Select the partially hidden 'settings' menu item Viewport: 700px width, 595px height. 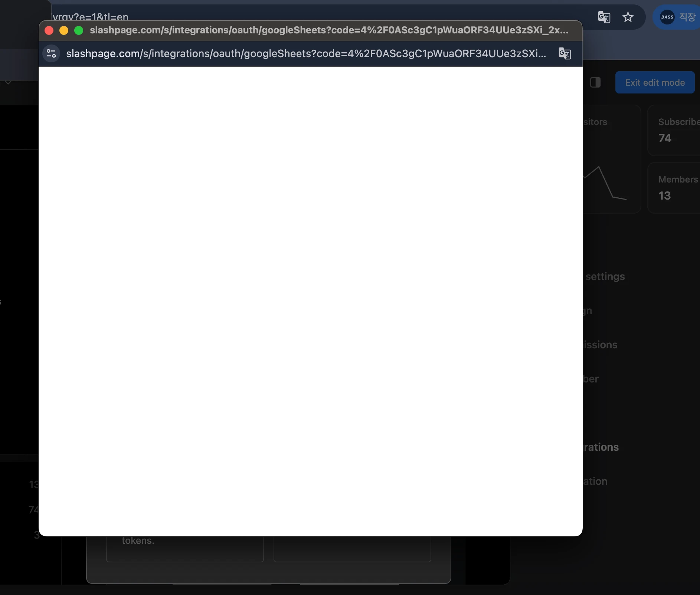click(605, 277)
